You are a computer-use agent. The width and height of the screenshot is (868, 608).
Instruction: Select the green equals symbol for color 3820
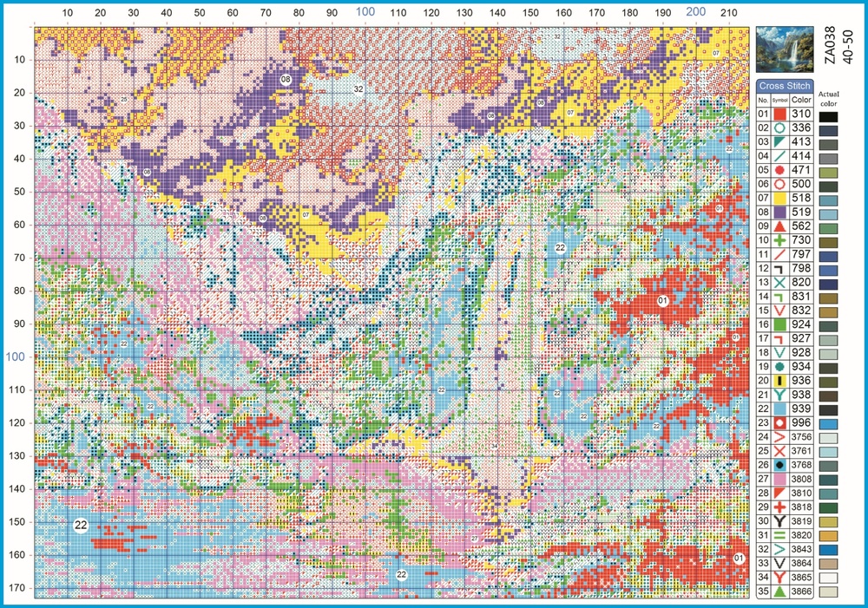coord(779,535)
